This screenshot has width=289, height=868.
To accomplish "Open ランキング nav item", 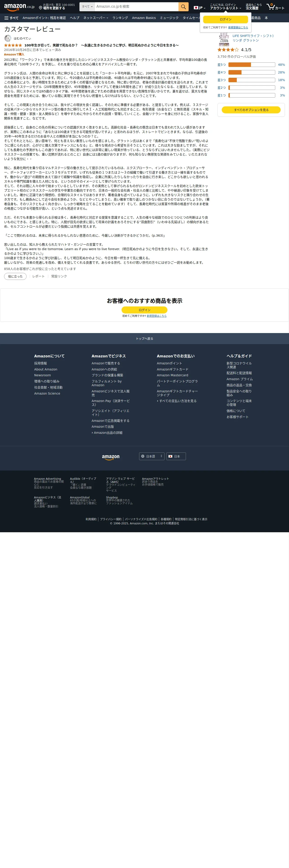I will click(120, 18).
